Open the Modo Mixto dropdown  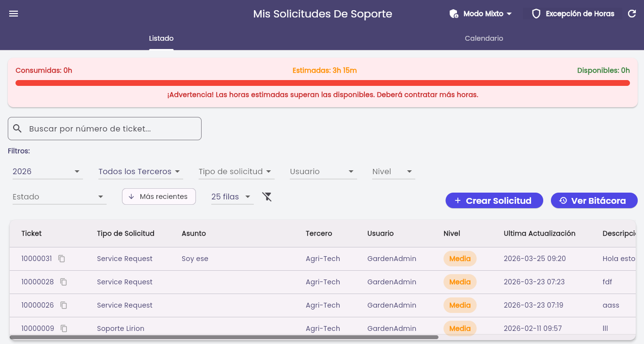(x=480, y=14)
